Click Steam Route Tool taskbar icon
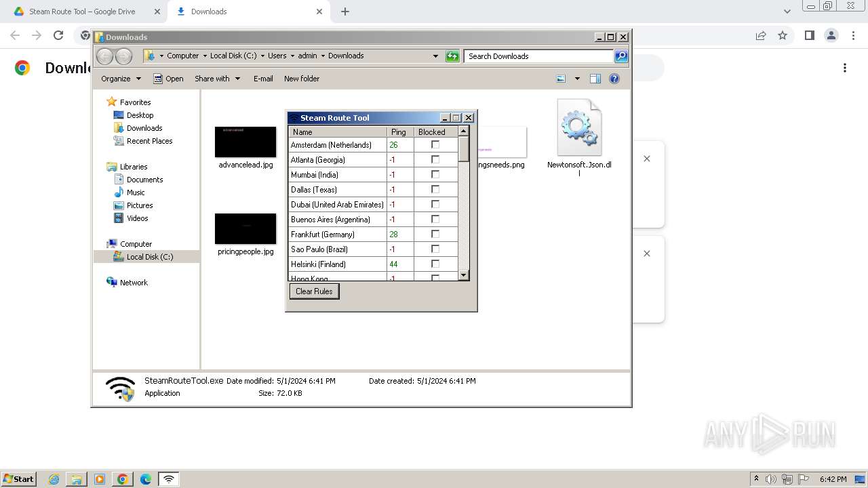868x488 pixels. [169, 479]
